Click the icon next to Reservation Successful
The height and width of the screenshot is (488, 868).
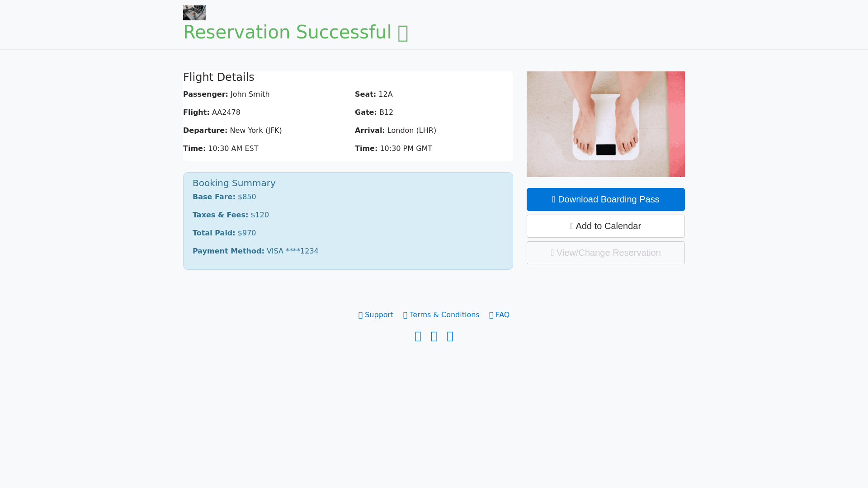click(x=403, y=33)
